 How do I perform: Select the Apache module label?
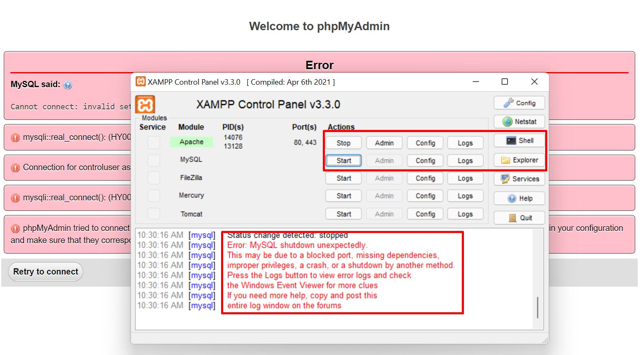191,142
